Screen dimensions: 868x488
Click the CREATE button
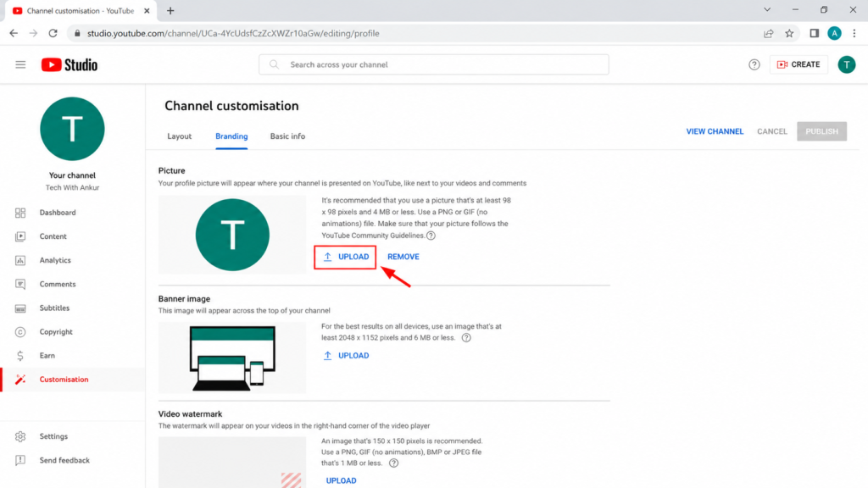[798, 64]
